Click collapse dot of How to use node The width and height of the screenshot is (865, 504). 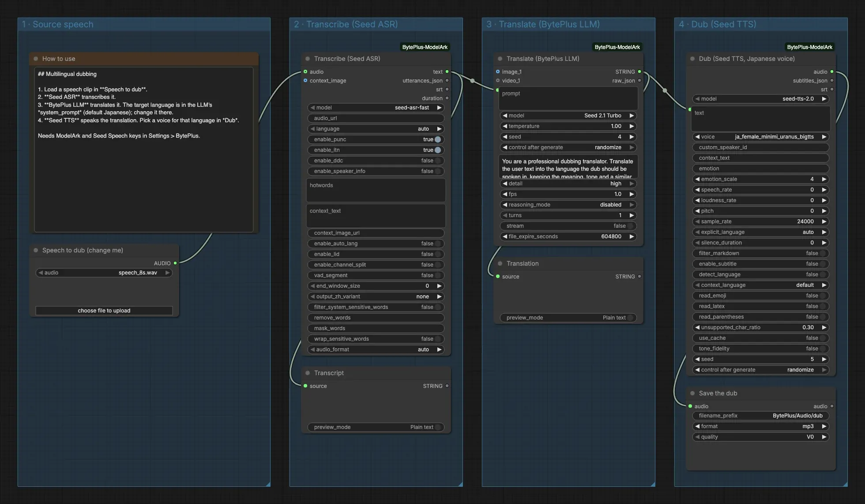36,59
